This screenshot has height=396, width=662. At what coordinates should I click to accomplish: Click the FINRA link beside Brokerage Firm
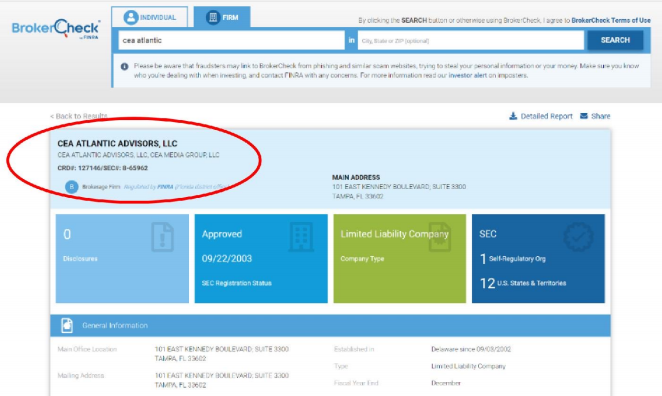click(165, 187)
